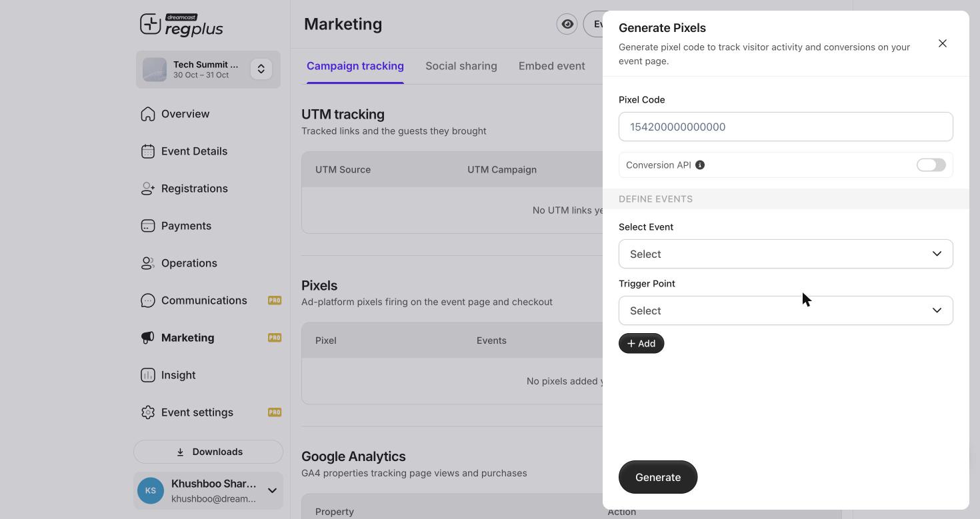Screen dimensions: 980x519
Task: Click the Event Details calendar icon
Action: point(148,151)
